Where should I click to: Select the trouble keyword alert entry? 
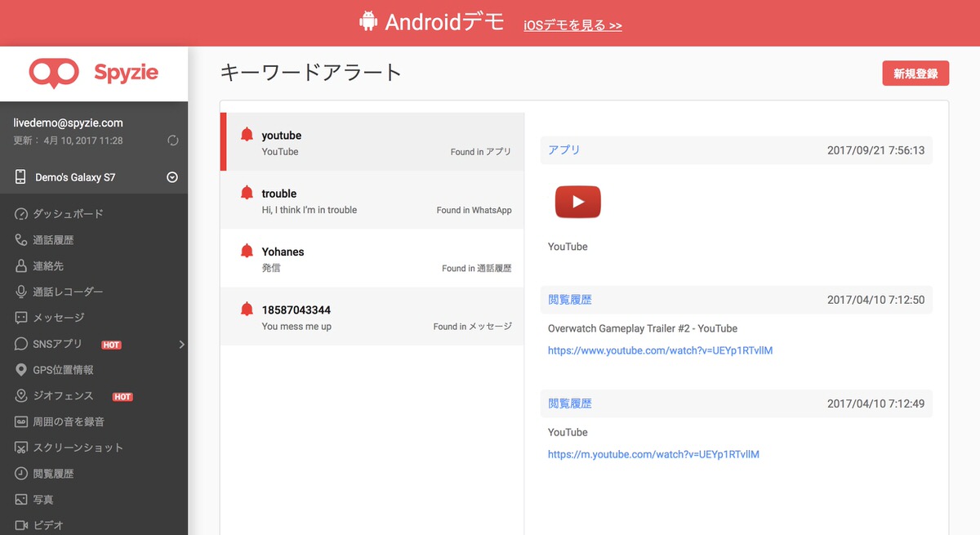click(x=372, y=200)
